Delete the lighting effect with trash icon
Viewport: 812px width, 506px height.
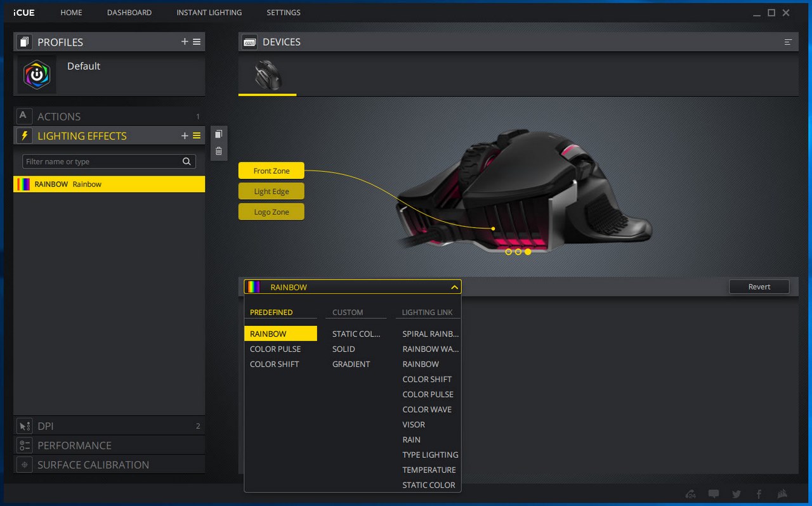point(219,151)
